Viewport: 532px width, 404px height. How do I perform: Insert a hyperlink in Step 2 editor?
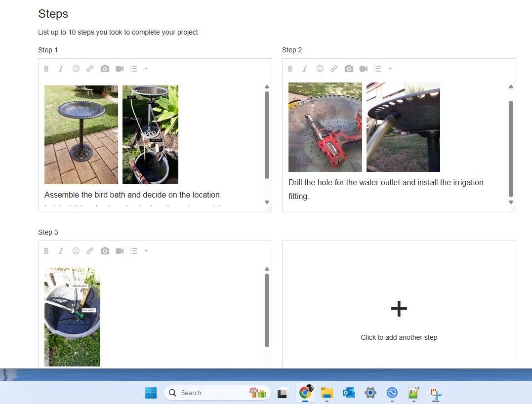(x=334, y=69)
